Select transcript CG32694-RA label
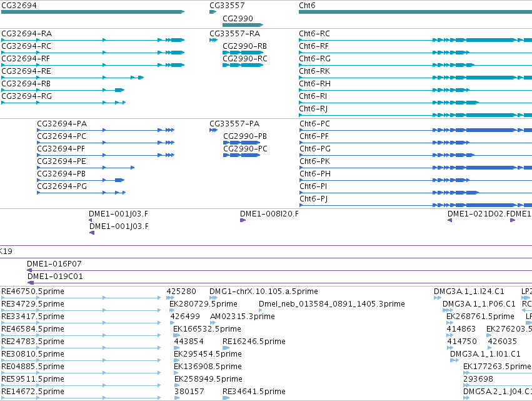The height and width of the screenshot is (401, 532). click(27, 34)
